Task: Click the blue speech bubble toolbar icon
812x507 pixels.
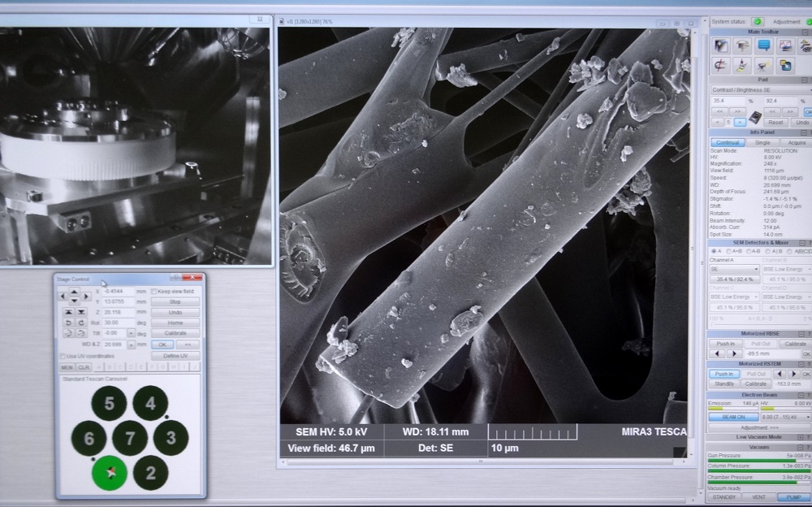Action: click(x=763, y=46)
